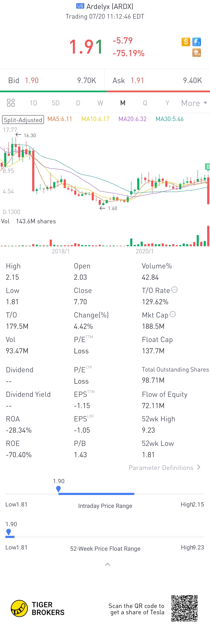The width and height of the screenshot is (210, 644).
Task: Tap the Mkt Cap info icon
Action: pyautogui.click(x=172, y=314)
